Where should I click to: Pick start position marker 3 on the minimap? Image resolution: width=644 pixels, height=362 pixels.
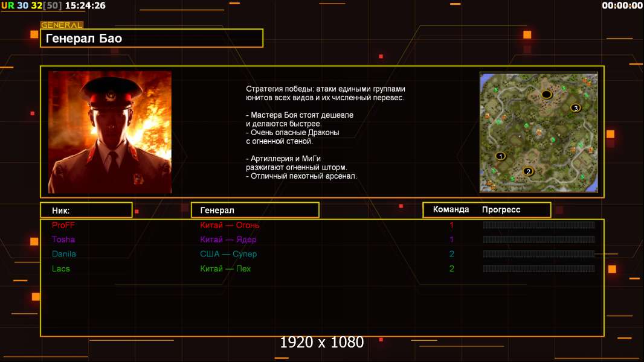[575, 108]
